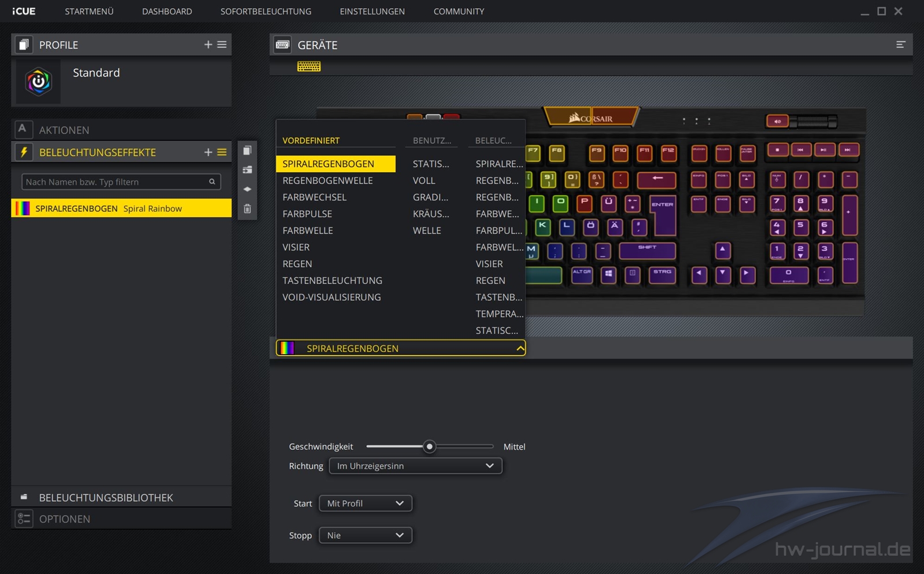This screenshot has width=924, height=574.
Task: Switch to the Benutz... effects tab
Action: point(432,140)
